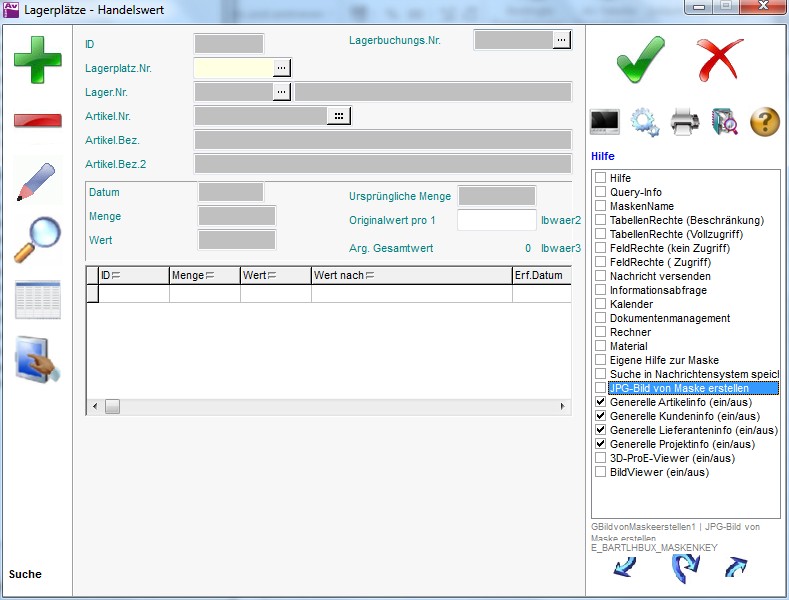Open the Artikel.Nr. lookup button
The image size is (789, 600).
339,116
